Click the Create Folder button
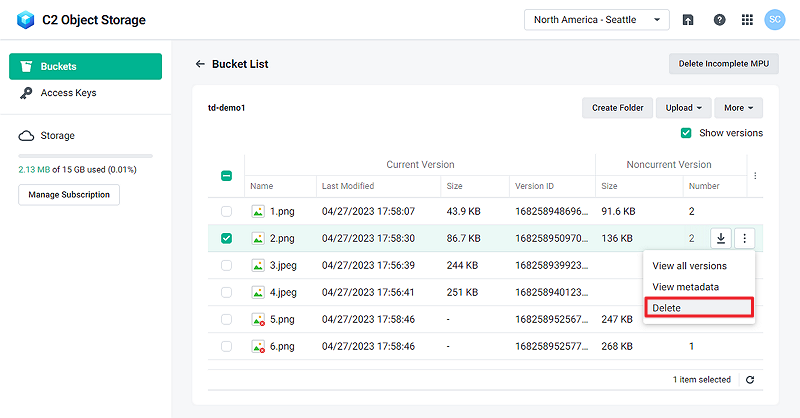 (617, 108)
